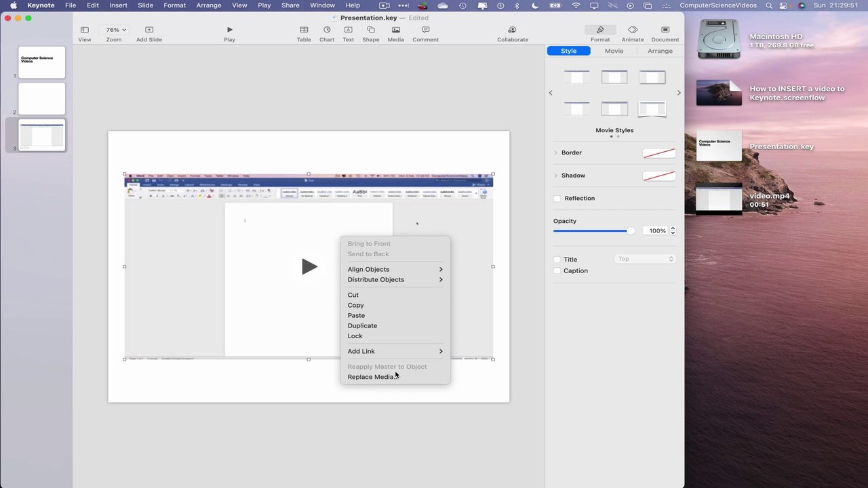
Task: Click the Table toolbar icon
Action: click(x=304, y=30)
